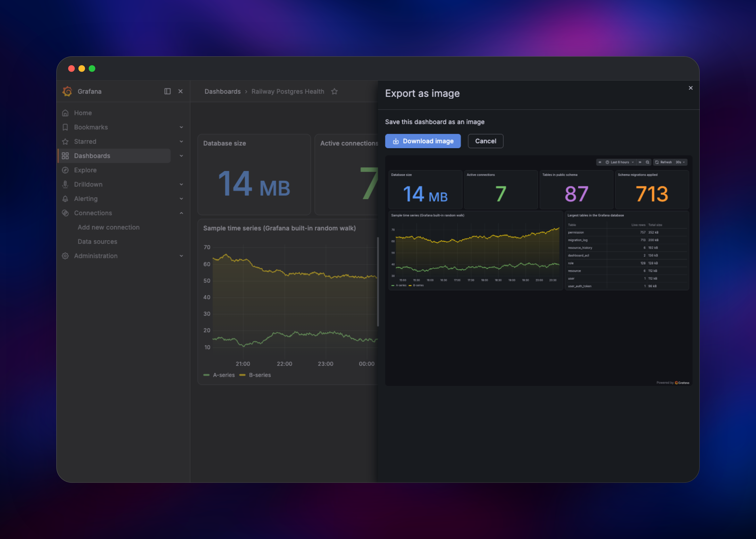Click the 23:00 time axis label

[x=325, y=364]
